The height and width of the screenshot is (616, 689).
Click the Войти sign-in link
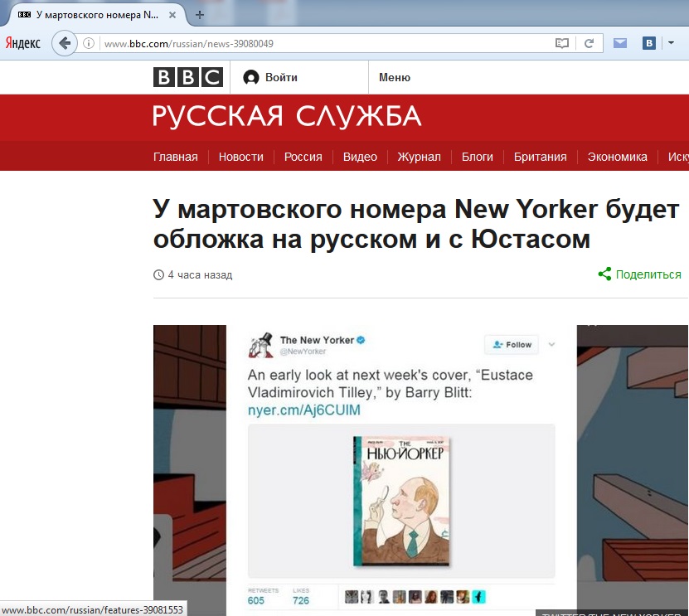pyautogui.click(x=270, y=77)
